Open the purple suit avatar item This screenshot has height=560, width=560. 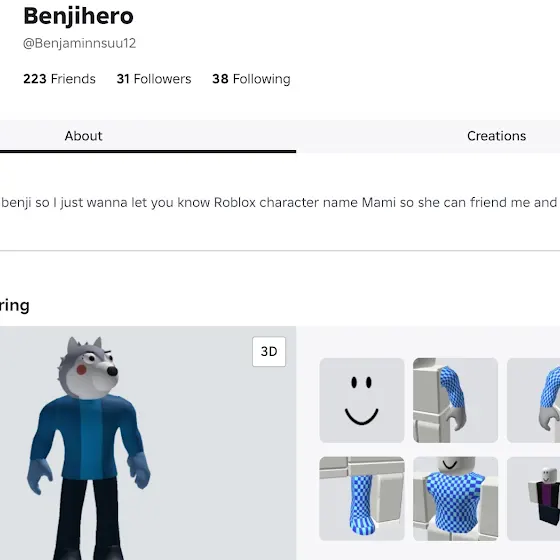[534, 499]
